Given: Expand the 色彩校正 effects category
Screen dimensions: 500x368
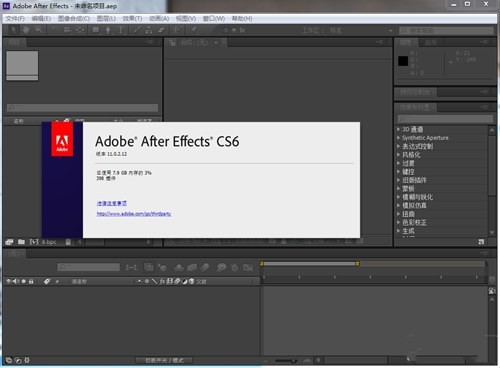Looking at the screenshot, I should coord(399,222).
